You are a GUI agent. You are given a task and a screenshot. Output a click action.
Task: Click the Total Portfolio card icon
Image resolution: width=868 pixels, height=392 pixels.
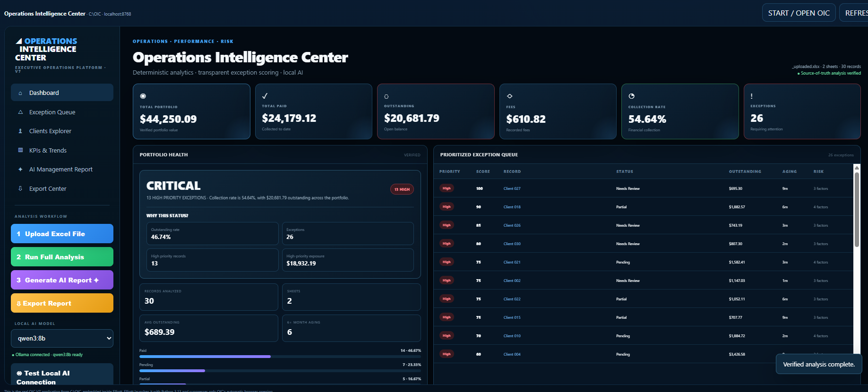143,96
